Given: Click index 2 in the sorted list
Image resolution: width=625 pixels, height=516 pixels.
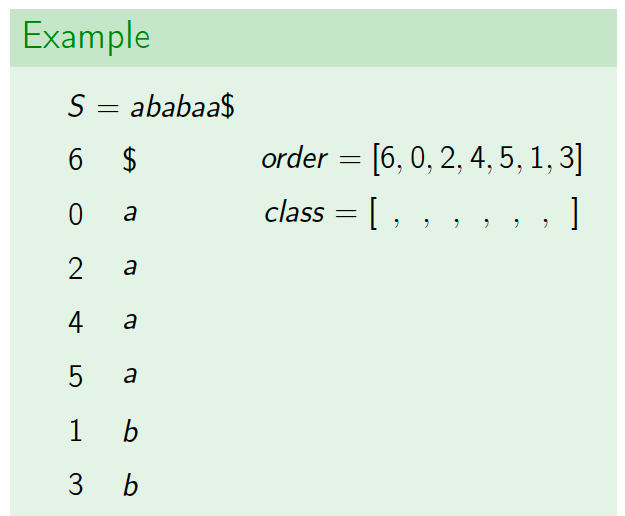Looking at the screenshot, I should coord(76,269).
